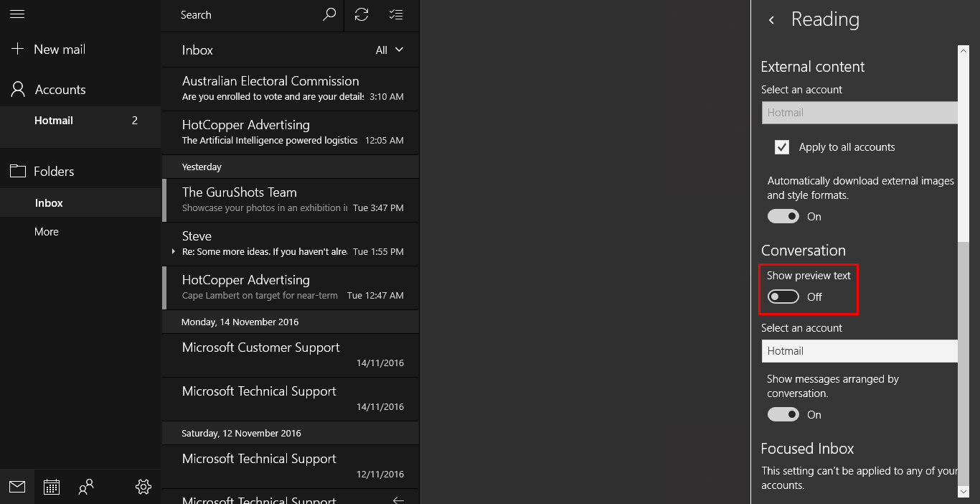Screen dimensions: 980x504
Task: Compose with the New mail plus icon
Action: [x=17, y=49]
